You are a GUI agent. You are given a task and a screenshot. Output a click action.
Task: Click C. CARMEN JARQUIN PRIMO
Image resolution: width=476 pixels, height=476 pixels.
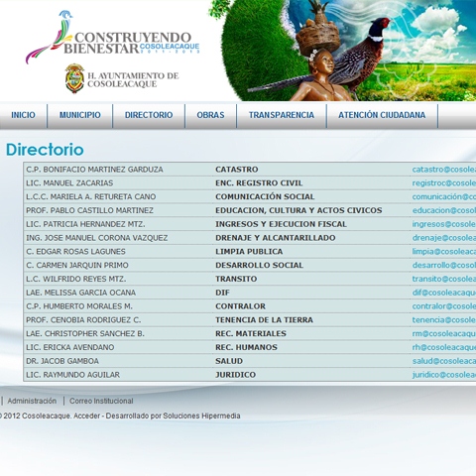[77, 265]
